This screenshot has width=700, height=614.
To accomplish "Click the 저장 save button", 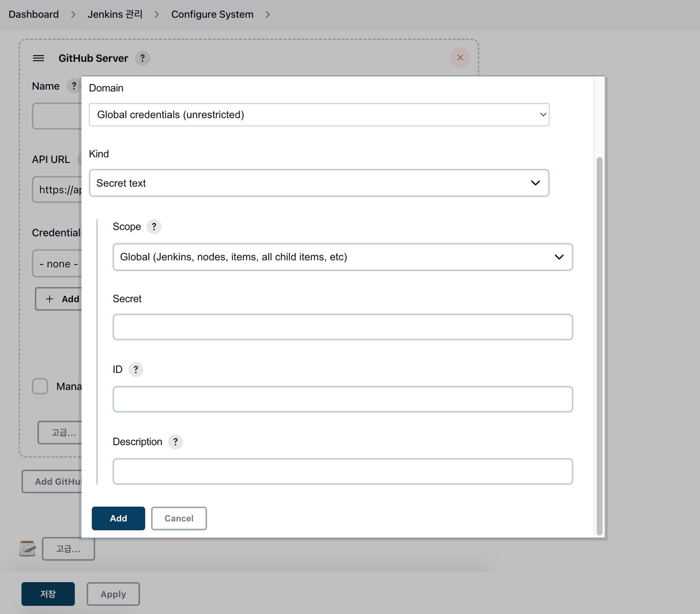I will coord(48,594).
